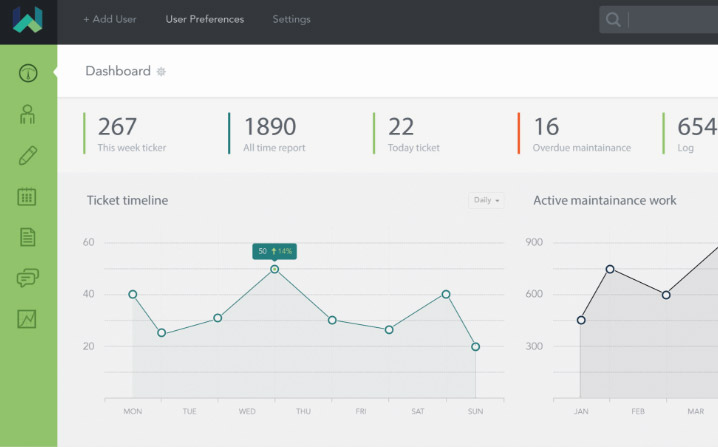Click the + Add User menu item

(110, 19)
